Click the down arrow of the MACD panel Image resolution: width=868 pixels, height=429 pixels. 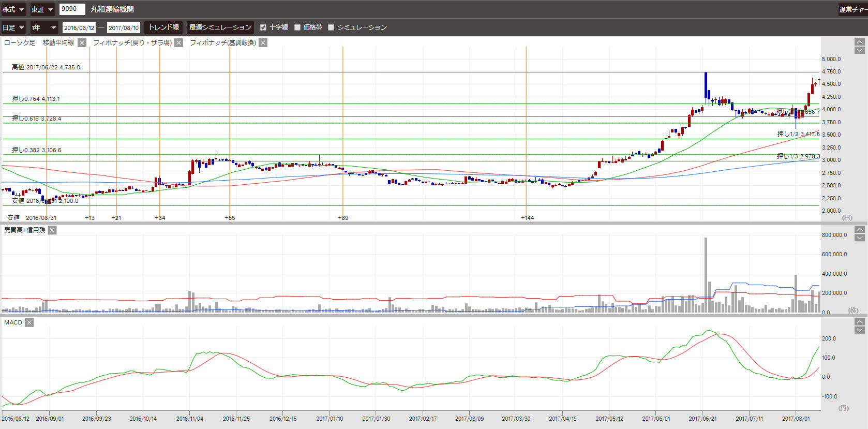tap(859, 330)
